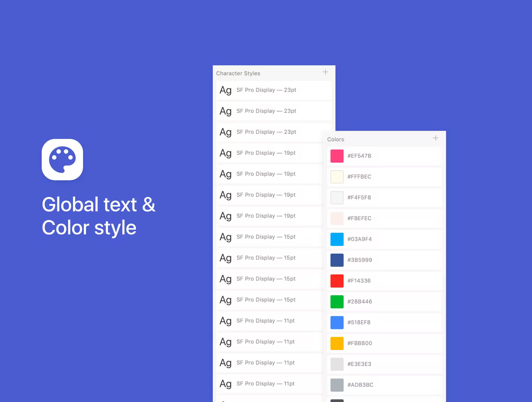Select the first SF Pro Display 19pt style
The height and width of the screenshot is (402, 532).
(270, 153)
